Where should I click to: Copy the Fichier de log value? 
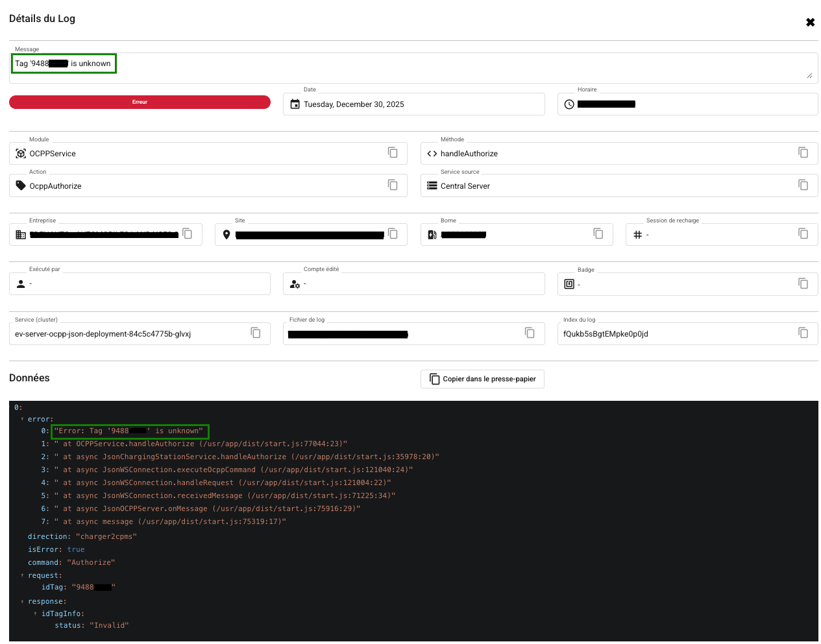click(x=530, y=333)
